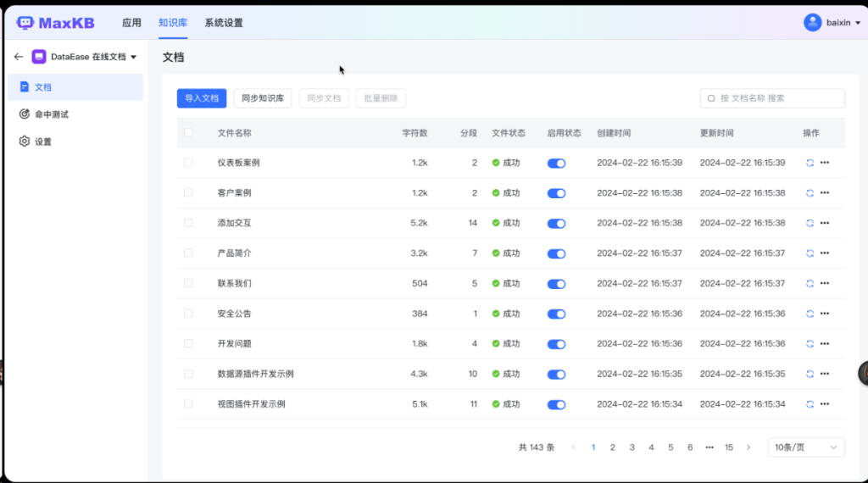Switch to the 知识库 tab
The image size is (868, 483).
[173, 23]
